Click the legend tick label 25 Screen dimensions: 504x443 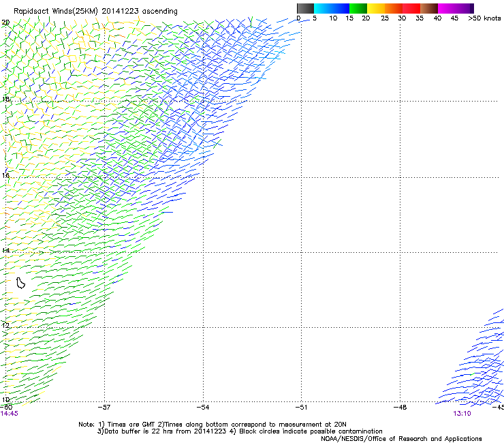[x=385, y=18]
